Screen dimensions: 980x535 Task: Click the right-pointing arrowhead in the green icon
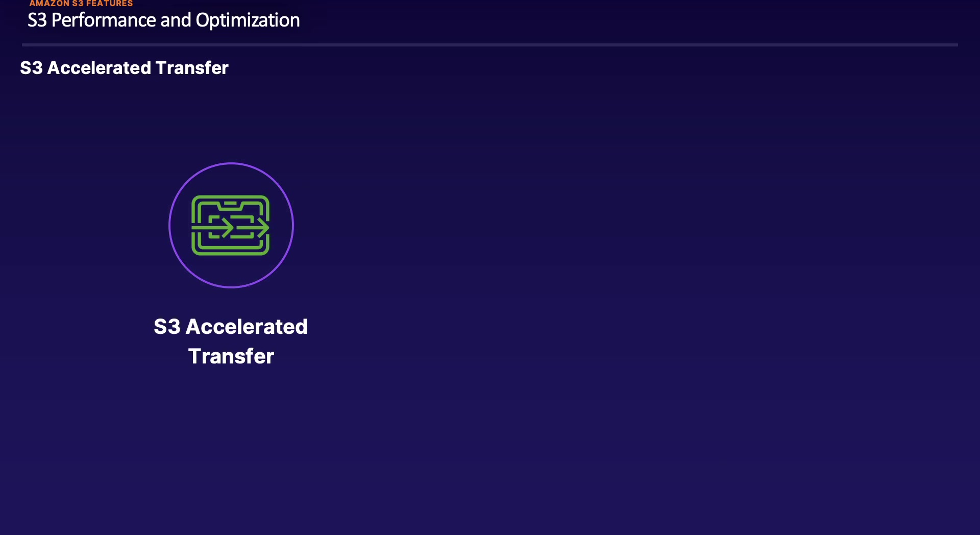pos(263,227)
